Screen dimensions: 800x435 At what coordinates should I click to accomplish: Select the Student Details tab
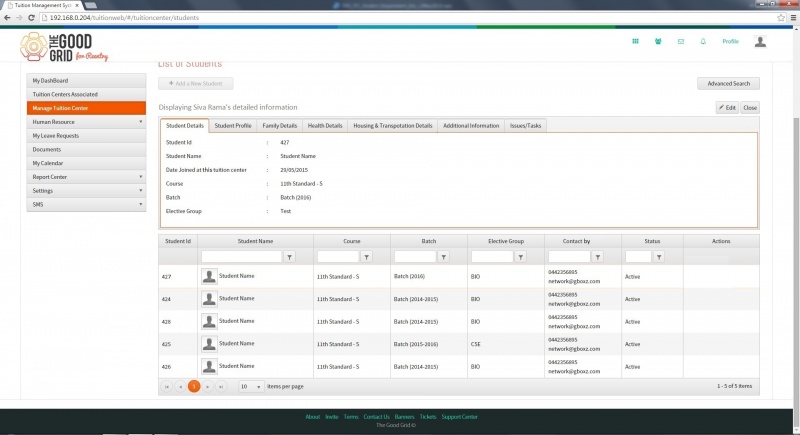(185, 125)
